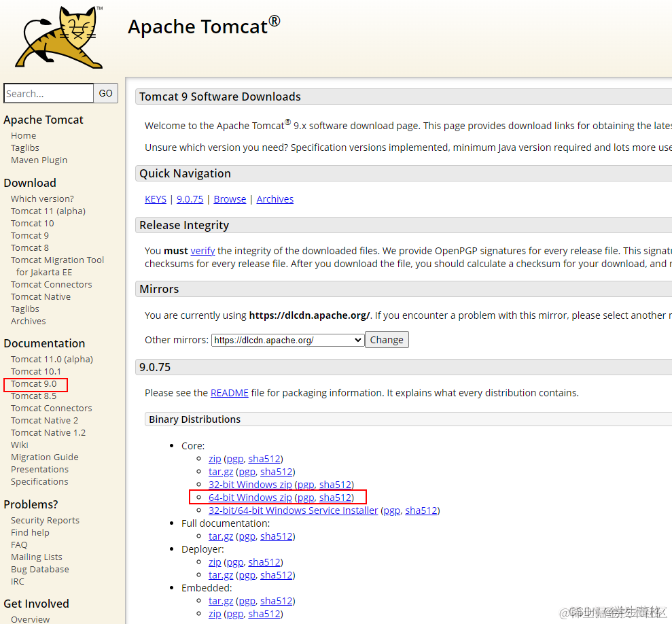The height and width of the screenshot is (624, 672).
Task: Click the Apache Tomcat cat logo
Action: click(x=59, y=37)
